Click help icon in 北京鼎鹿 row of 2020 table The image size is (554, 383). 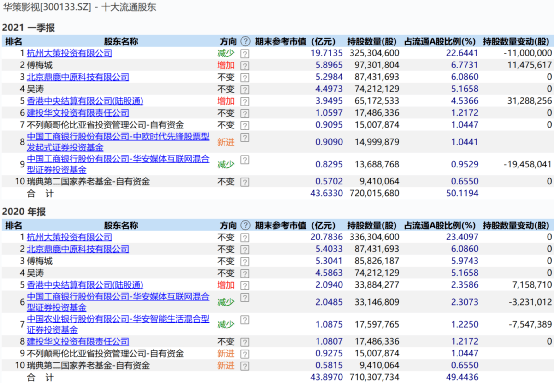(x=244, y=250)
